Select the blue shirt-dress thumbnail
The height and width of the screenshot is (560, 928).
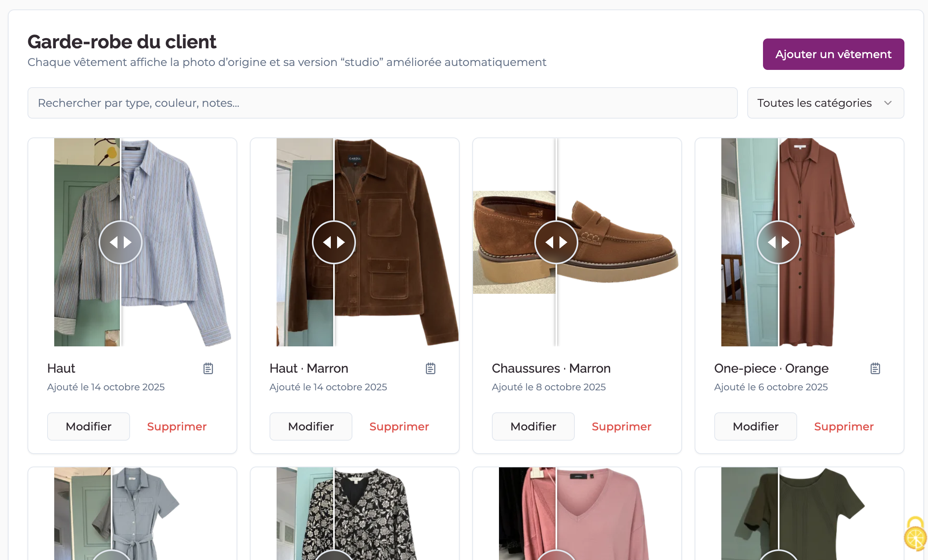pos(132,514)
